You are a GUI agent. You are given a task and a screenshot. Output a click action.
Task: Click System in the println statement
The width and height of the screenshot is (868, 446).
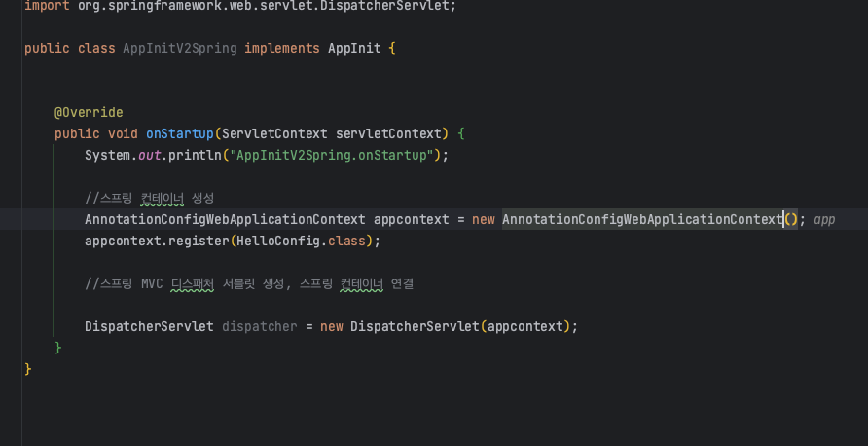(x=107, y=155)
